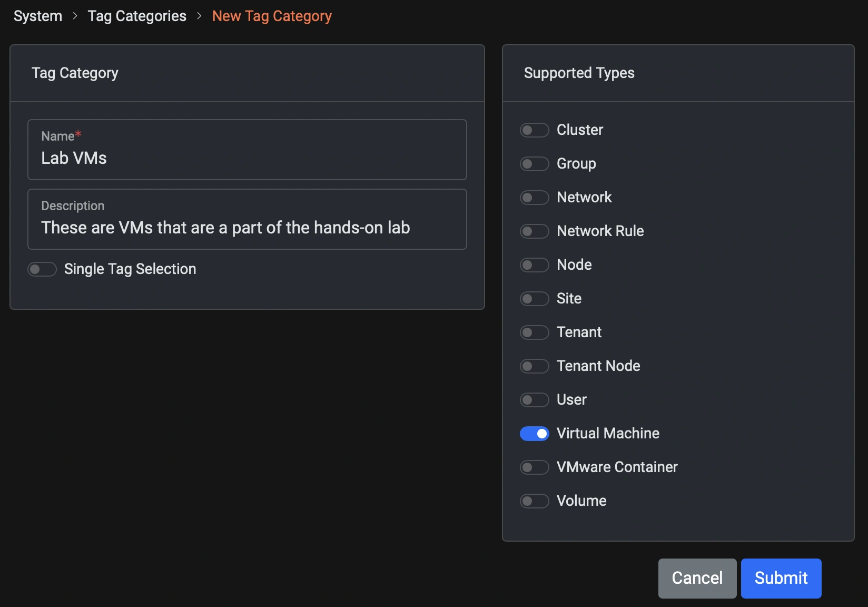868x607 pixels.
Task: Enable the Cluster supported type toggle
Action: click(x=534, y=130)
